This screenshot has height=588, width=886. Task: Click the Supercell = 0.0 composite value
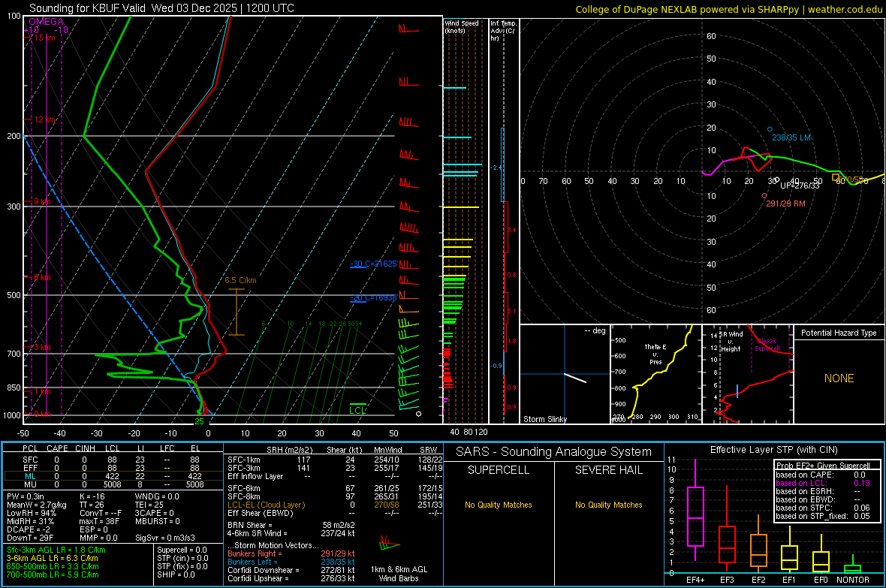182,550
